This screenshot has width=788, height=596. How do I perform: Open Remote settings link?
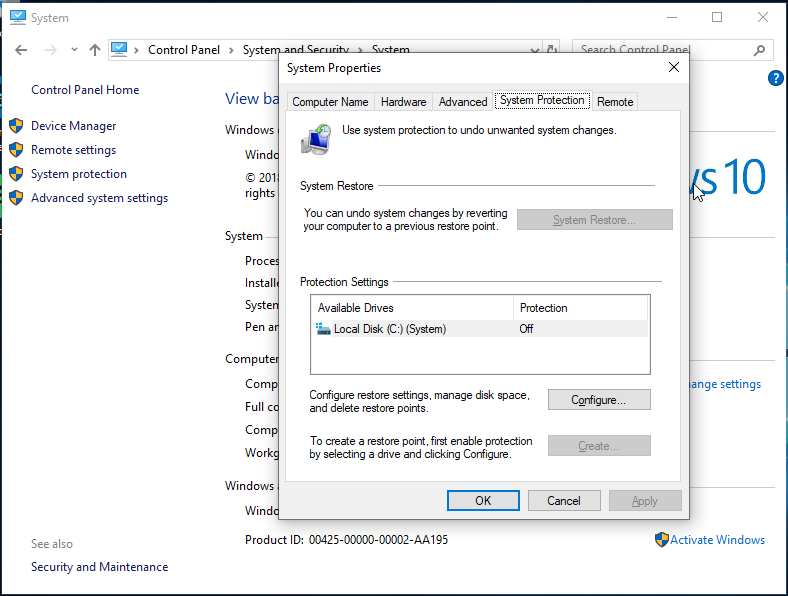[x=73, y=150]
